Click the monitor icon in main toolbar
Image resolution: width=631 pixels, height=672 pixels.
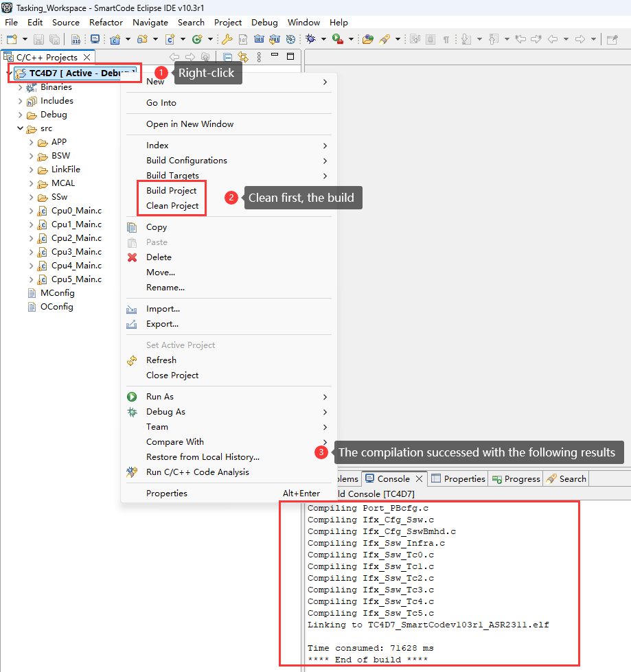point(95,39)
